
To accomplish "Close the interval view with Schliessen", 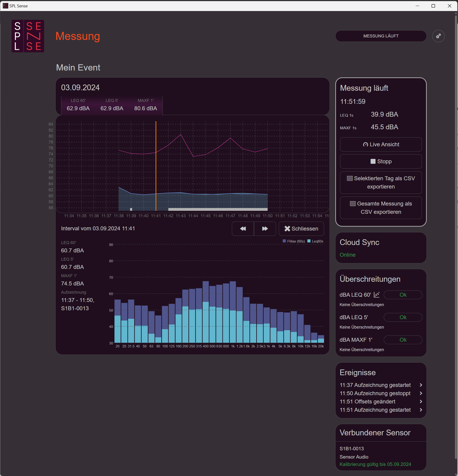I will (x=301, y=228).
